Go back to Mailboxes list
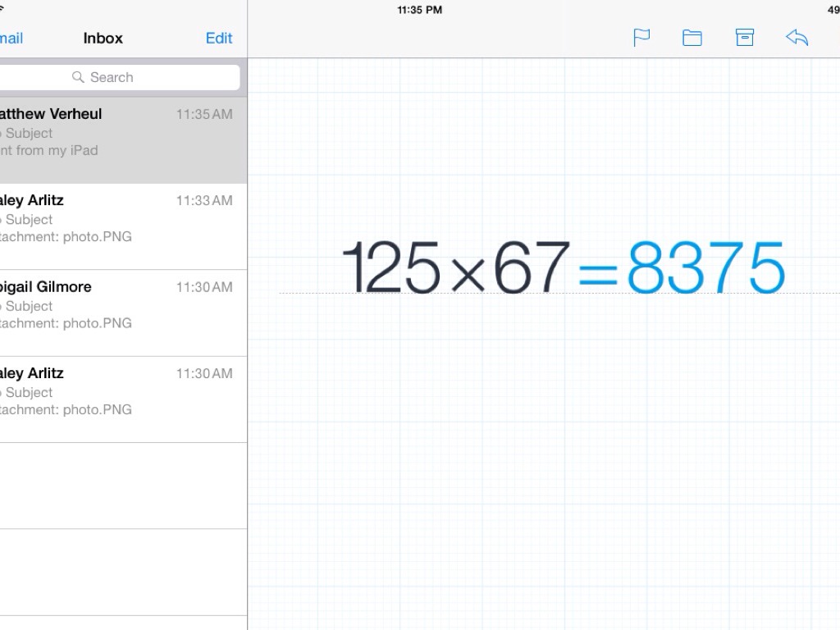 point(11,38)
